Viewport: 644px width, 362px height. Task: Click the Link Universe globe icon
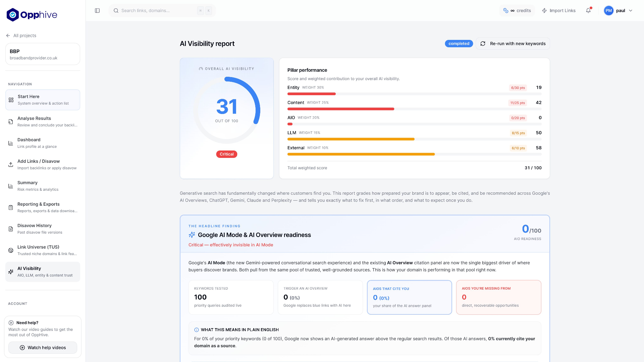click(x=11, y=250)
